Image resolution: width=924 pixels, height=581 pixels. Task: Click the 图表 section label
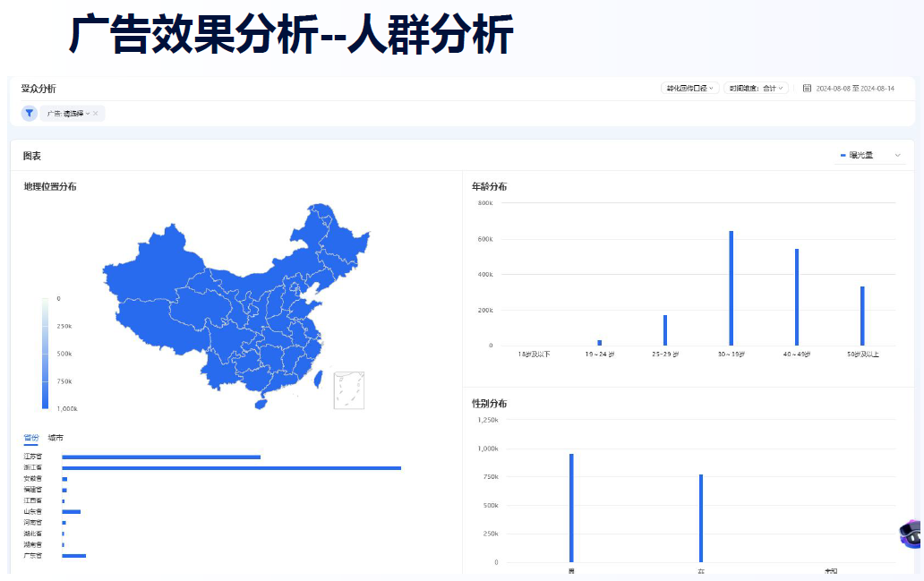[30, 154]
